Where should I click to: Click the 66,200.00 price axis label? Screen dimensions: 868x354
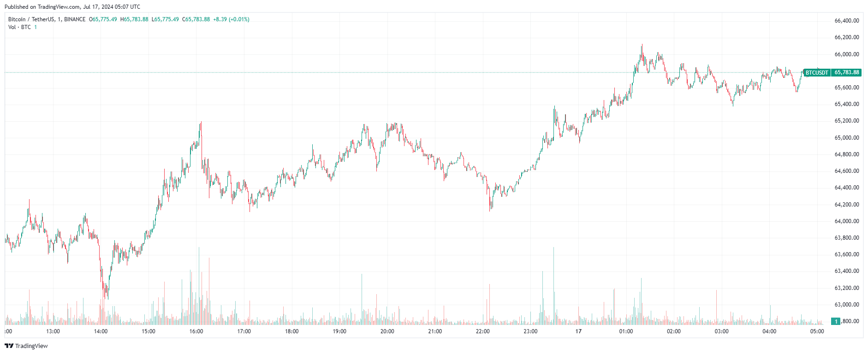847,37
